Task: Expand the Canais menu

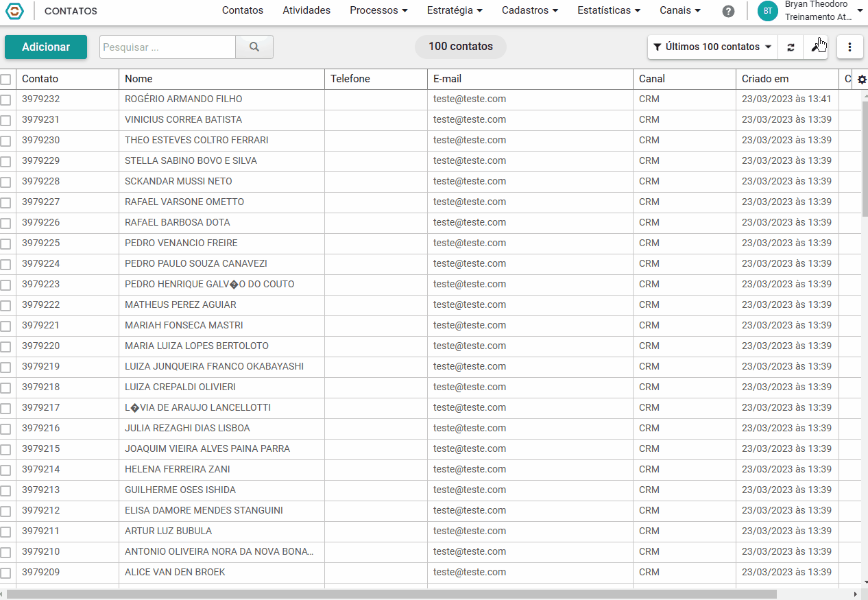Action: click(680, 10)
